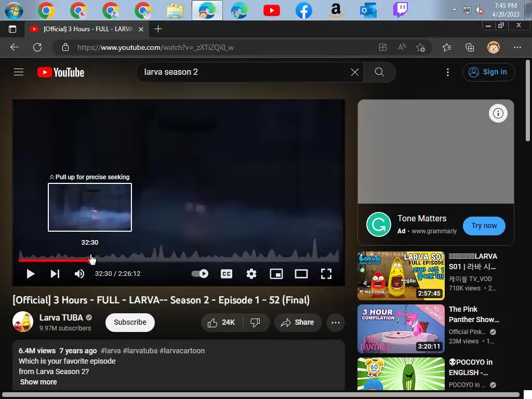Click the #larva hashtag
This screenshot has height=399, width=532.
click(x=111, y=351)
